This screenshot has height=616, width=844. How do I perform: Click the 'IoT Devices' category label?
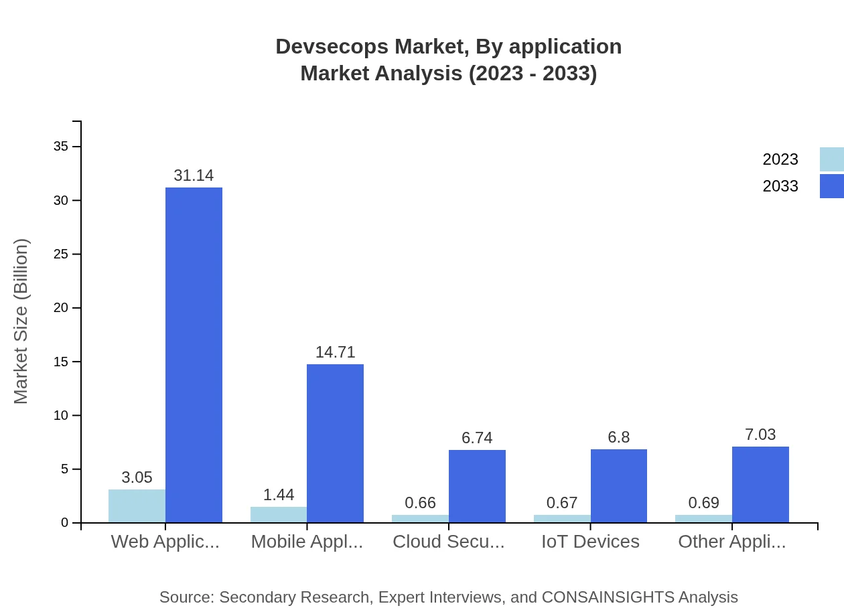click(590, 542)
